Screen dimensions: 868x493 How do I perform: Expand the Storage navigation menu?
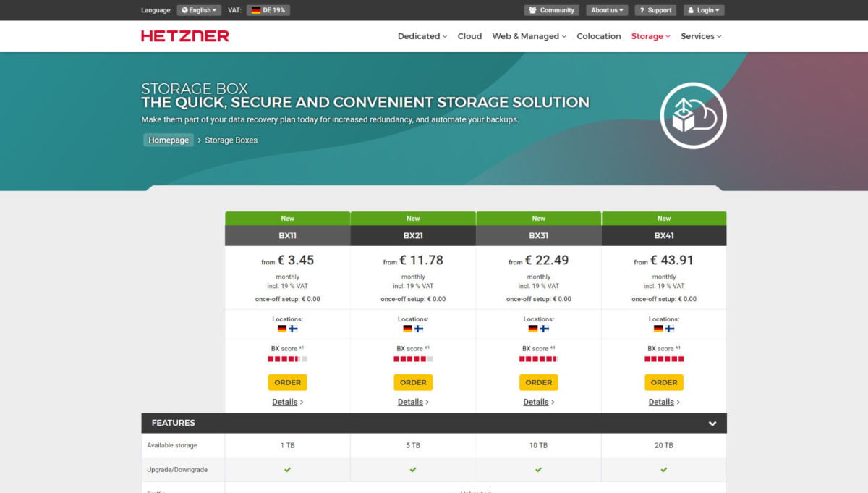651,36
